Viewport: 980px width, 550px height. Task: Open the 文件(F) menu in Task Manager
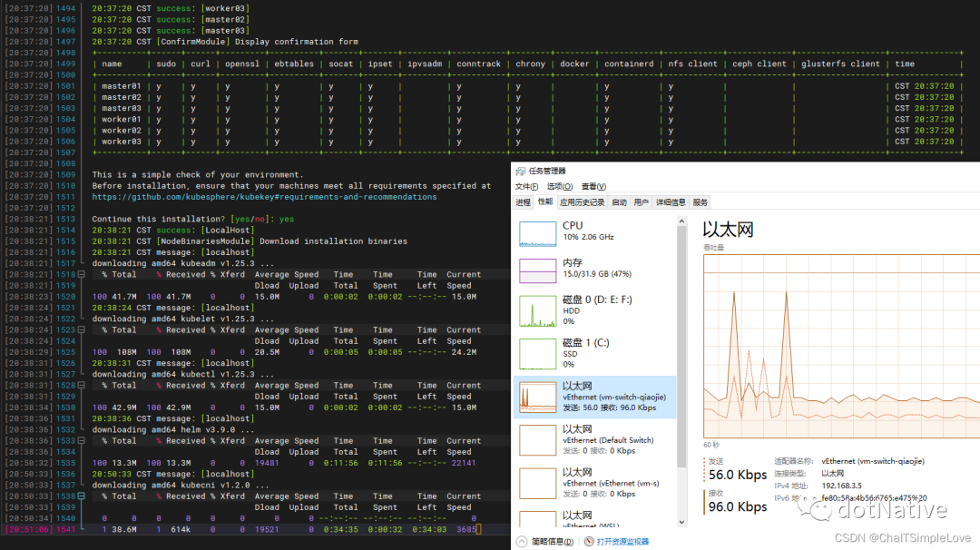point(526,186)
